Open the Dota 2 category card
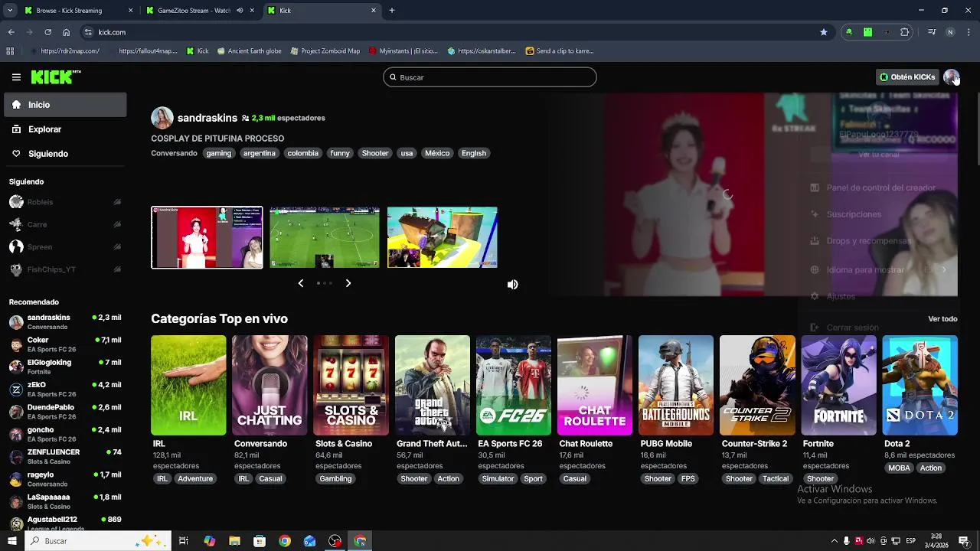The image size is (980, 551). [x=920, y=385]
